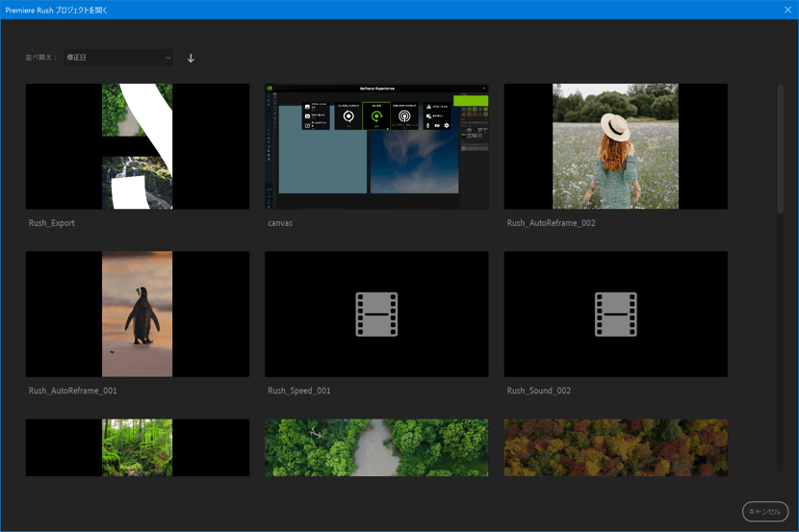This screenshot has height=532, width=799.
Task: Click the Rush_AutoReframe_001 name label
Action: [73, 392]
